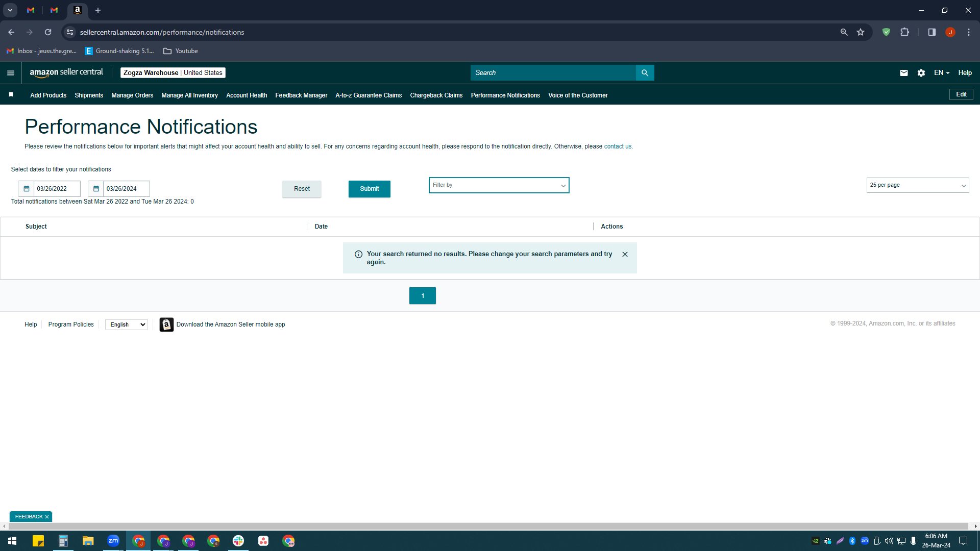Open Add Products in the nav bar
The image size is (980, 551).
pyautogui.click(x=48, y=95)
